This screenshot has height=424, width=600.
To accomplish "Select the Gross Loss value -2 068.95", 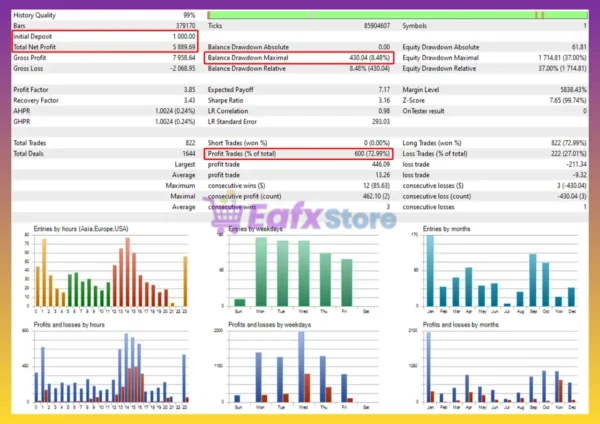I will 183,68.
